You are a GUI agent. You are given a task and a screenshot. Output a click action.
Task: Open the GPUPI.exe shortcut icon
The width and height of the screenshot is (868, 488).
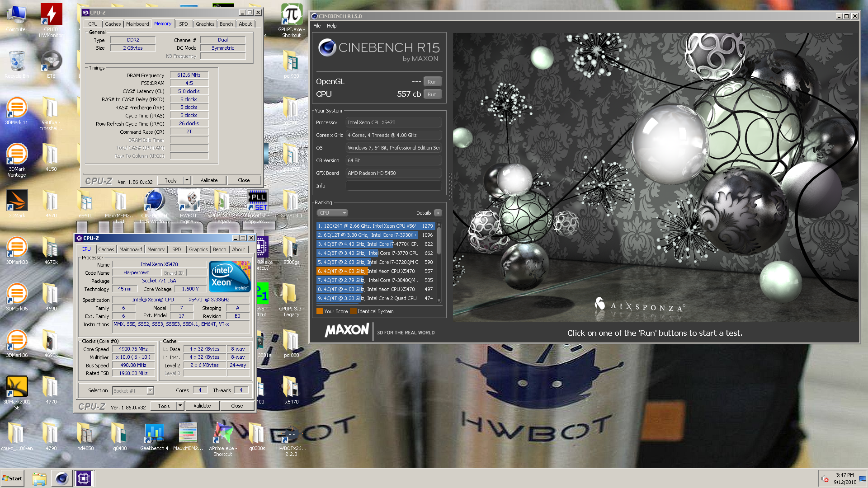(292, 20)
